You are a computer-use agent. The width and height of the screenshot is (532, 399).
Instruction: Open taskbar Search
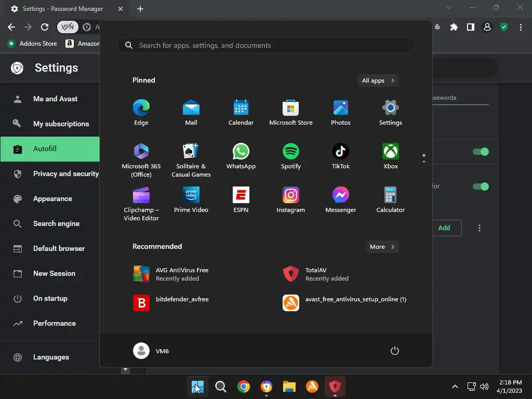220,387
